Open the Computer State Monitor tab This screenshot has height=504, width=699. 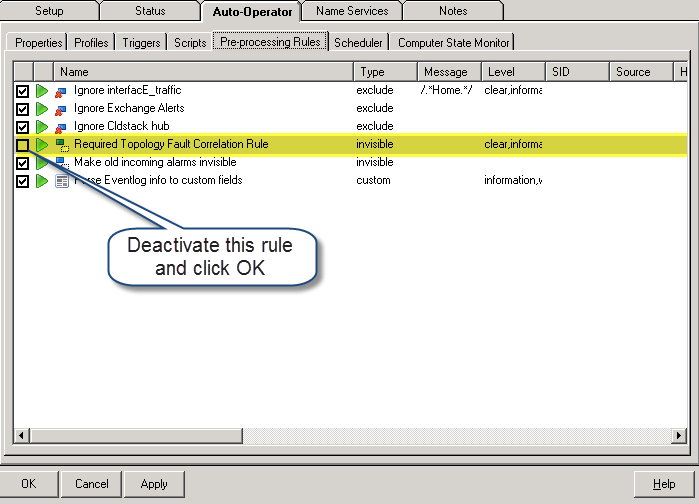pyautogui.click(x=453, y=43)
